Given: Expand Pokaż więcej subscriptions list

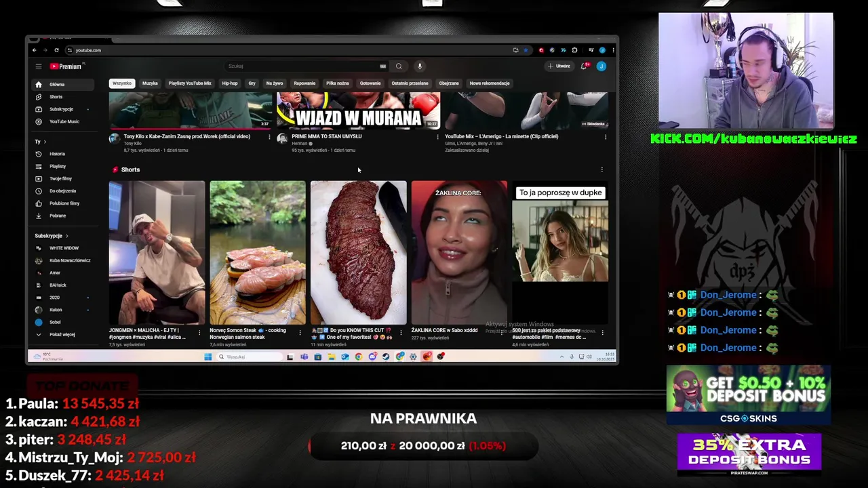Looking at the screenshot, I should pos(62,335).
